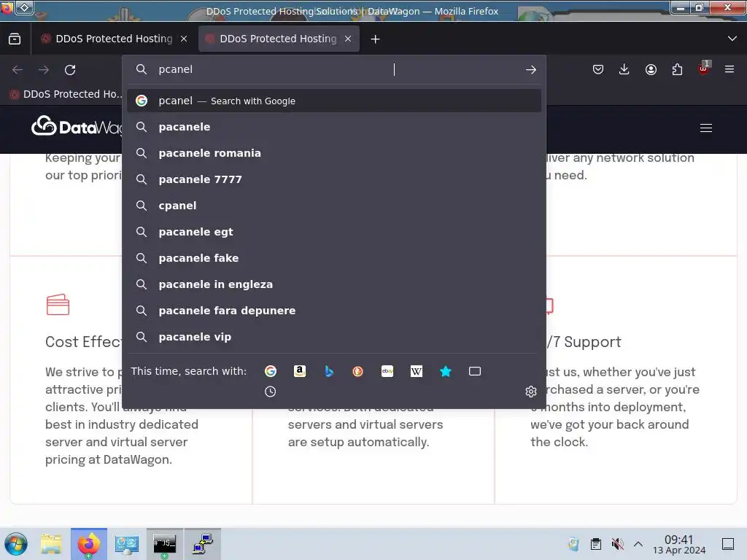Pick the 'cpanel' suggestion
The height and width of the screenshot is (560, 747).
pos(334,206)
